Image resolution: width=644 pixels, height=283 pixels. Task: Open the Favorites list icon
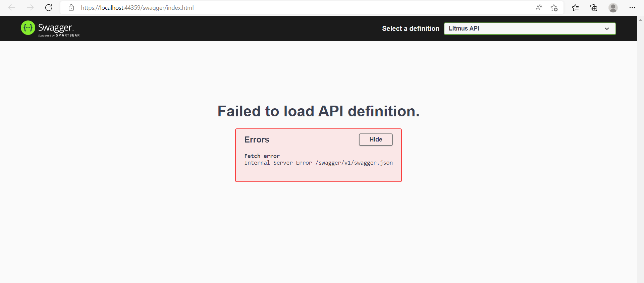575,8
